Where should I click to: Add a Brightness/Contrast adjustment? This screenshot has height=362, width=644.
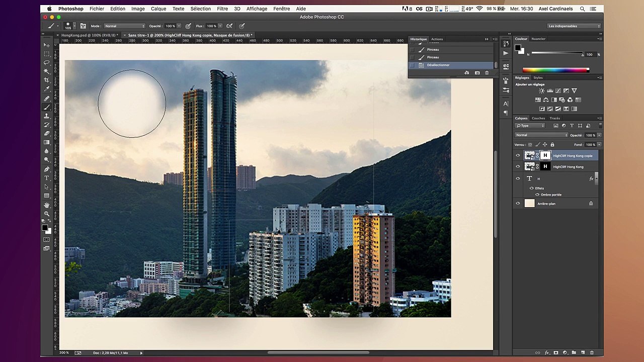[x=542, y=91]
